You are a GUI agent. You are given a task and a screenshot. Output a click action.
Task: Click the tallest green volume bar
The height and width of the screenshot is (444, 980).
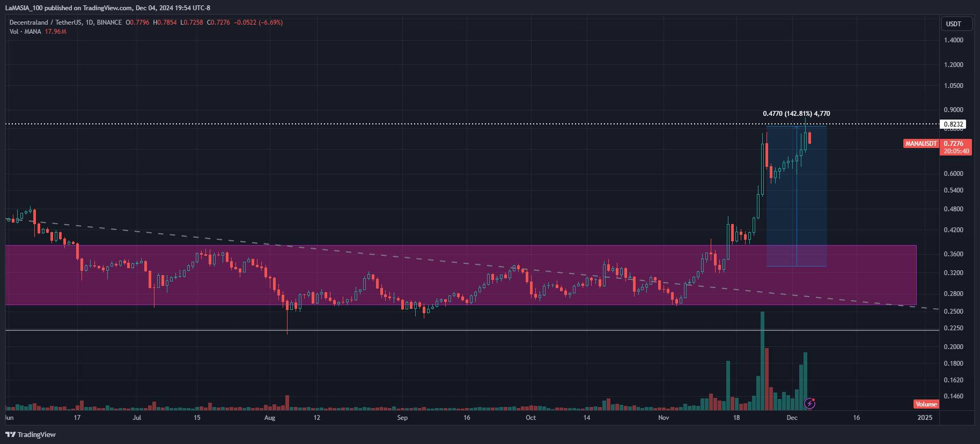point(762,360)
